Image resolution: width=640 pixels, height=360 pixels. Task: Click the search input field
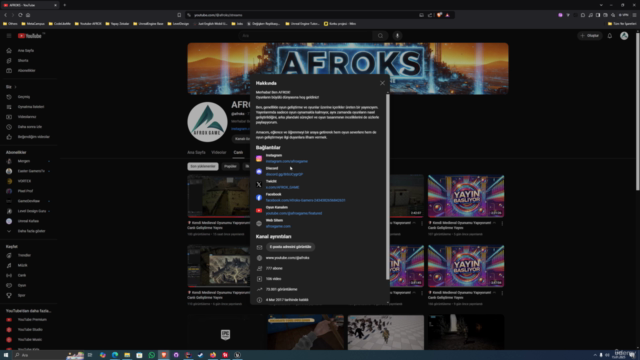306,36
